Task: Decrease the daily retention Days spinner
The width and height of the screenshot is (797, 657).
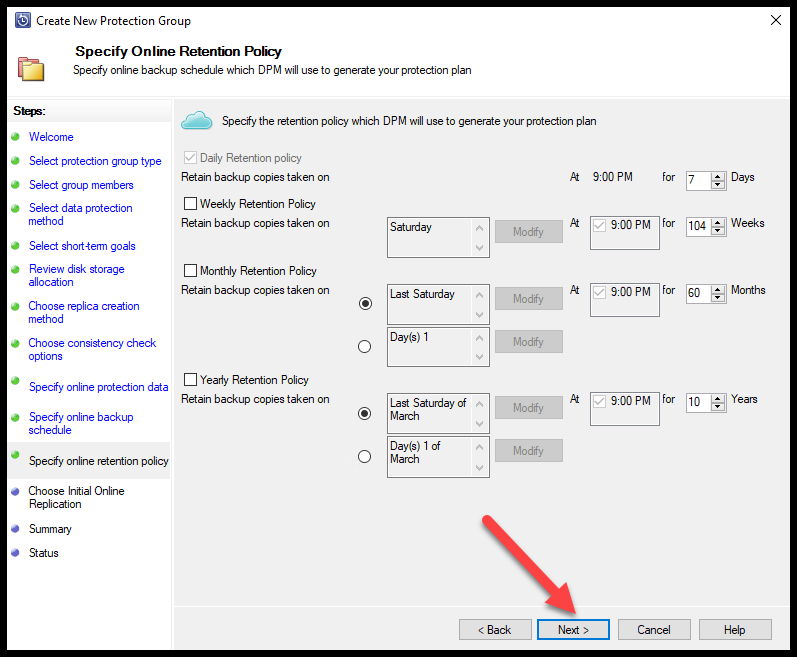Action: (718, 184)
